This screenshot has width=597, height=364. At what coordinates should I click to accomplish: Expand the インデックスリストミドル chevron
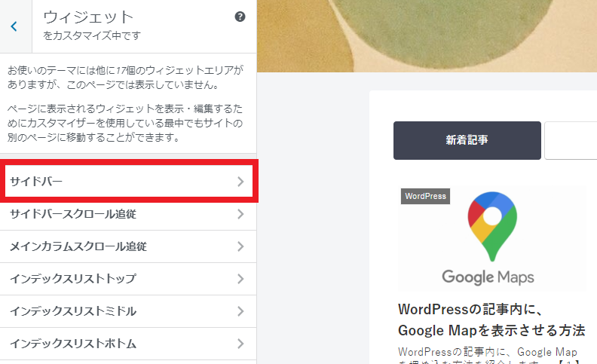pyautogui.click(x=240, y=311)
